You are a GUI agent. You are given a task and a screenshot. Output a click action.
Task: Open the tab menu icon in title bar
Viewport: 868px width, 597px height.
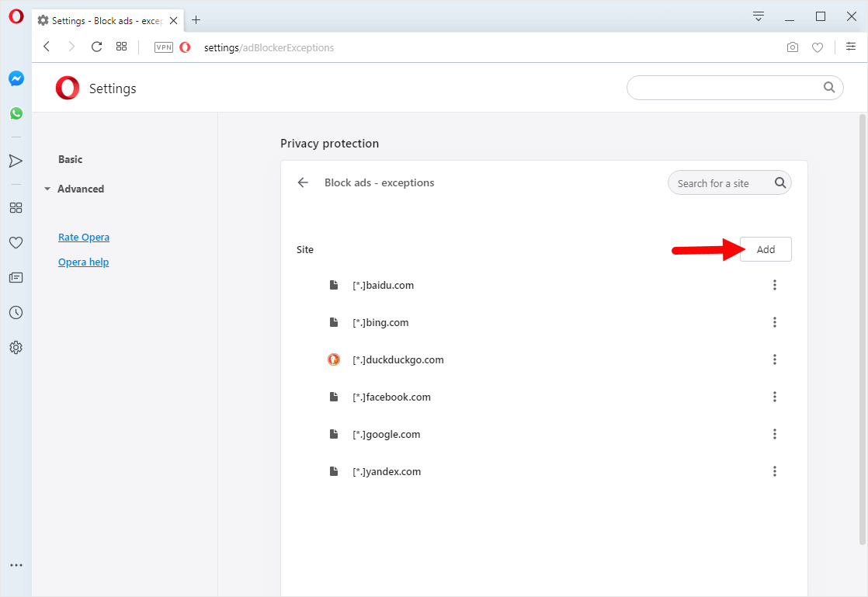tap(759, 16)
